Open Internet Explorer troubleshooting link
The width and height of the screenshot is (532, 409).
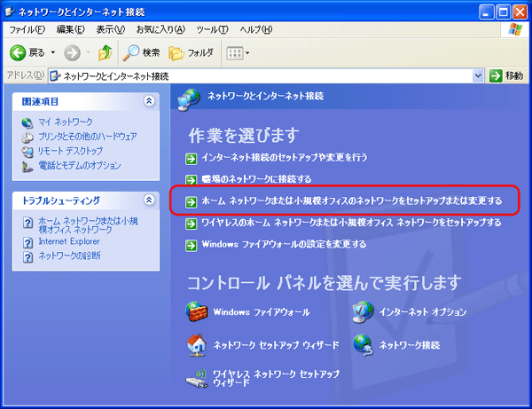point(69,241)
